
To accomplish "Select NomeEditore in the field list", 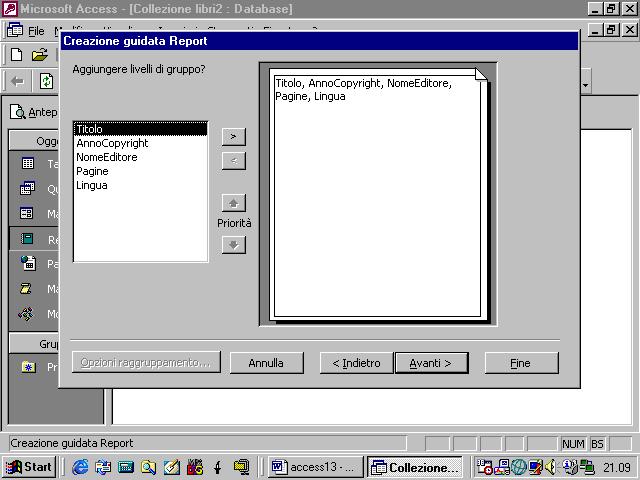I will (x=140, y=157).
